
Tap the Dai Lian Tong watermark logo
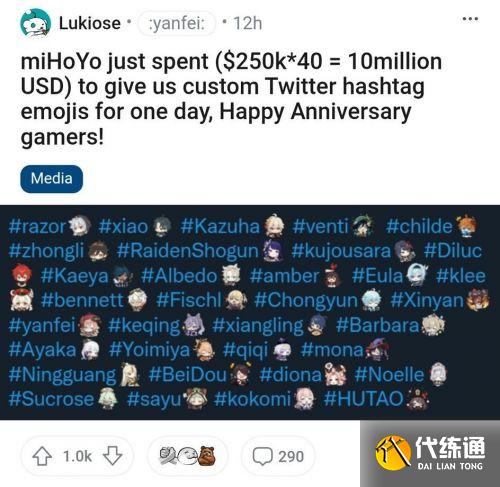coord(430,453)
